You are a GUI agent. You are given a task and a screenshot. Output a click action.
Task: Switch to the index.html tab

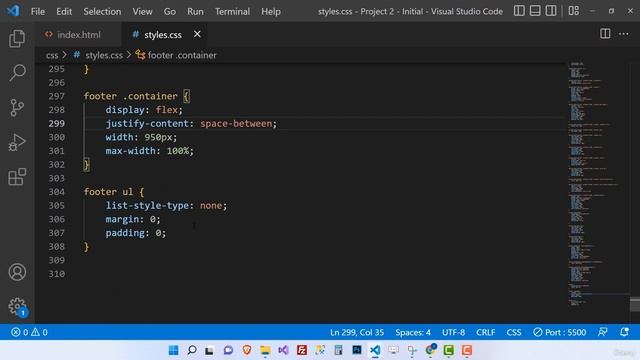tap(78, 35)
